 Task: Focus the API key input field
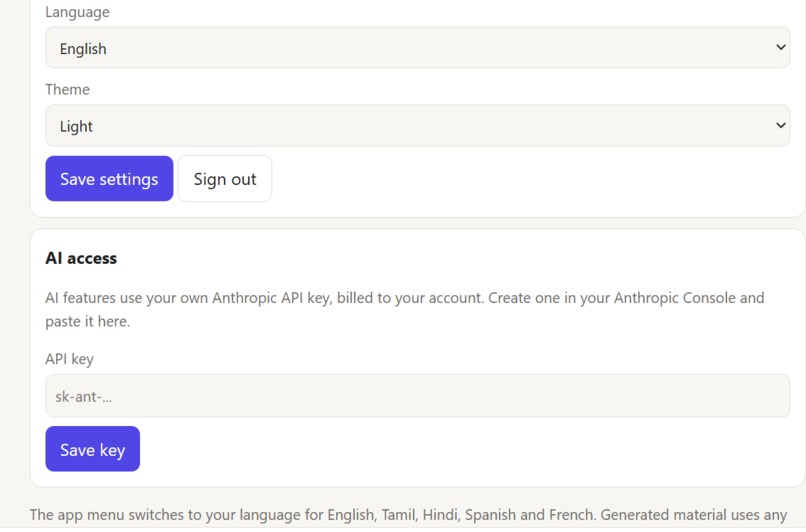417,396
